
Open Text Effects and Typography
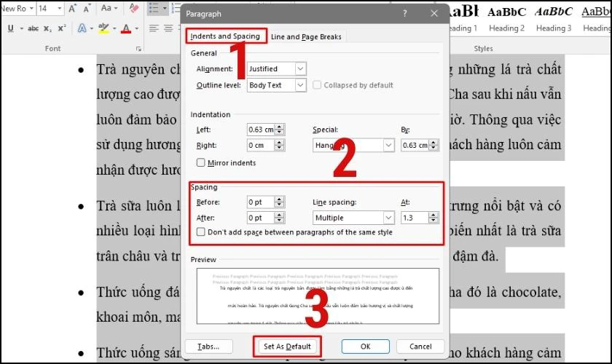coord(82,28)
